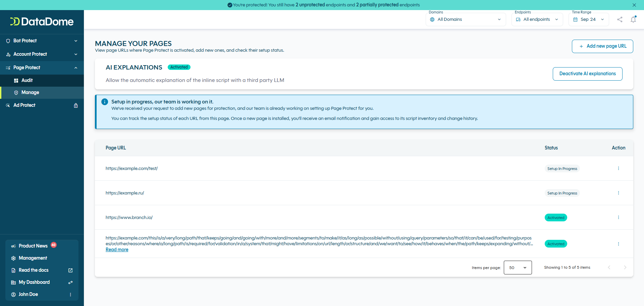644x306 pixels.
Task: Click the share icon in header
Action: coord(620,19)
